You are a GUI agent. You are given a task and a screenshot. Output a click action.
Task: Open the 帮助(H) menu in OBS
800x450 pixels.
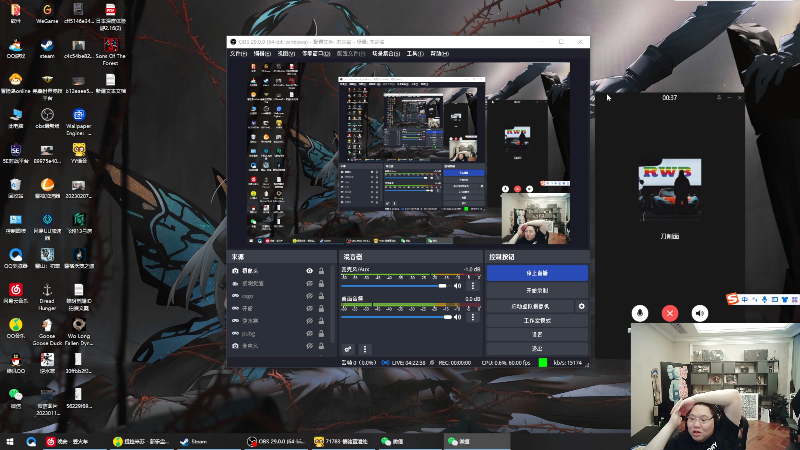point(439,54)
